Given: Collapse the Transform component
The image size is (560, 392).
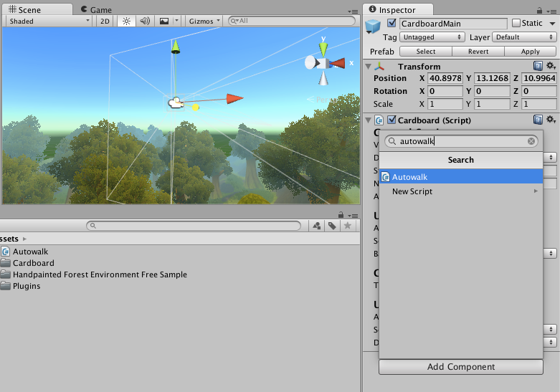Looking at the screenshot, I should click(x=369, y=67).
